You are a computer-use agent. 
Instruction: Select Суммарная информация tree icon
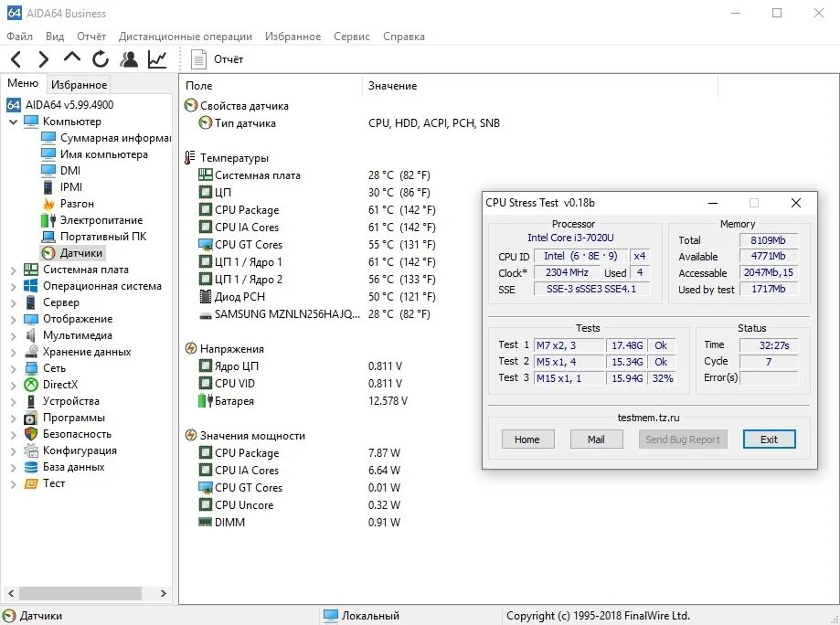pos(48,138)
